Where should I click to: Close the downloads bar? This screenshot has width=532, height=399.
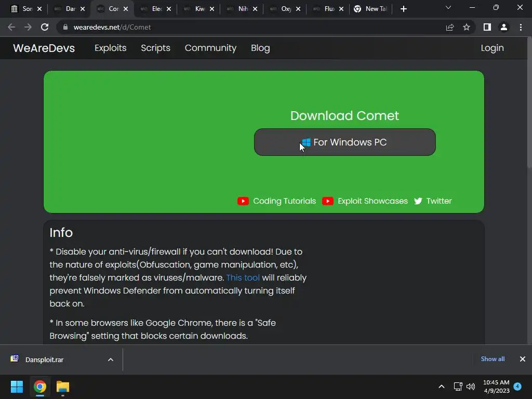[x=523, y=359]
